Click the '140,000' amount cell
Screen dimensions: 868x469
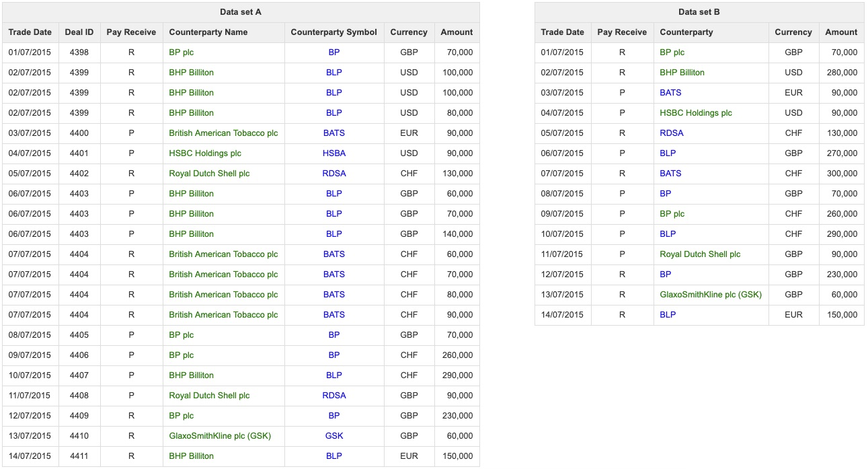point(457,234)
